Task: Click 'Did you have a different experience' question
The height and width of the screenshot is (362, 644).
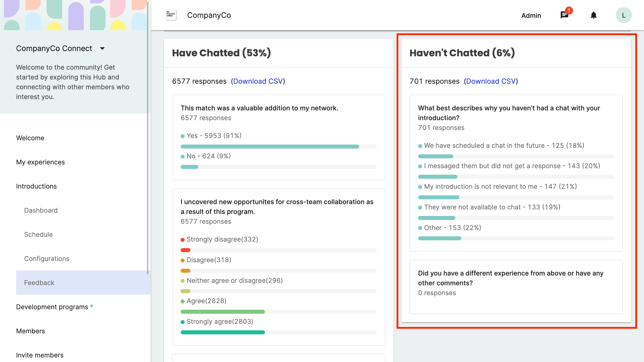Action: [x=511, y=278]
